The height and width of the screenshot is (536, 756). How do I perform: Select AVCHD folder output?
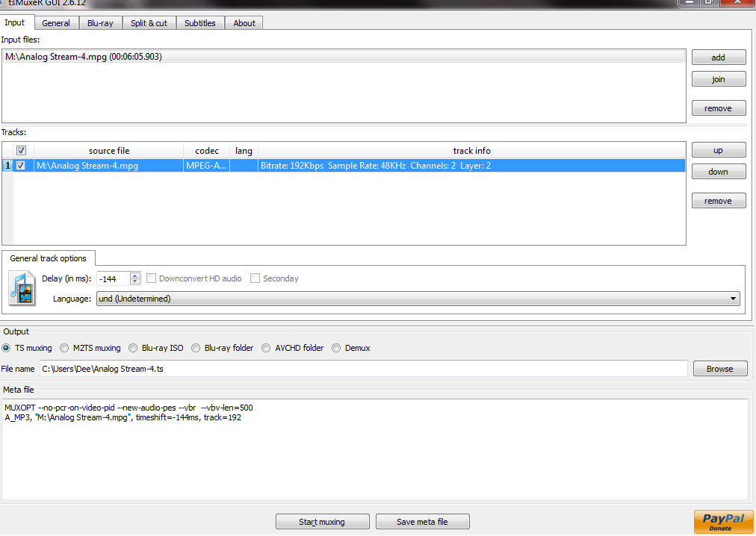tap(266, 348)
